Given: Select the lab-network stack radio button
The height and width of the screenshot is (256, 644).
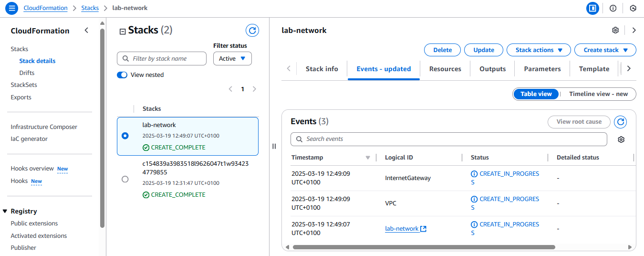Looking at the screenshot, I should [x=125, y=136].
